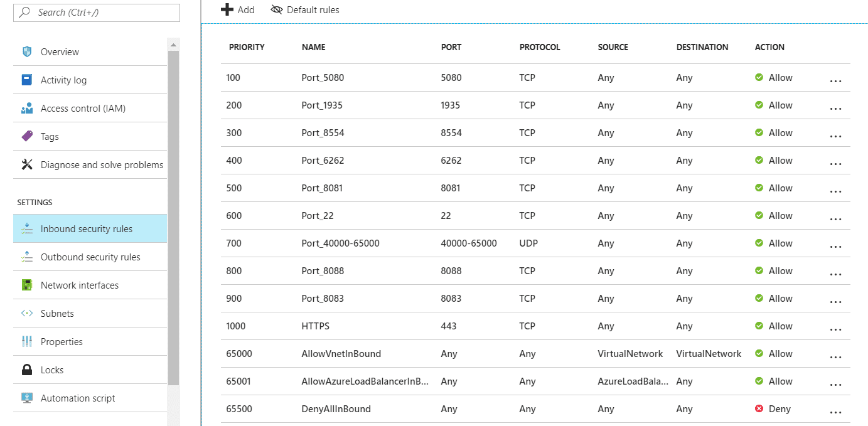The height and width of the screenshot is (426, 868).
Task: Click the Automation script icon
Action: point(27,398)
